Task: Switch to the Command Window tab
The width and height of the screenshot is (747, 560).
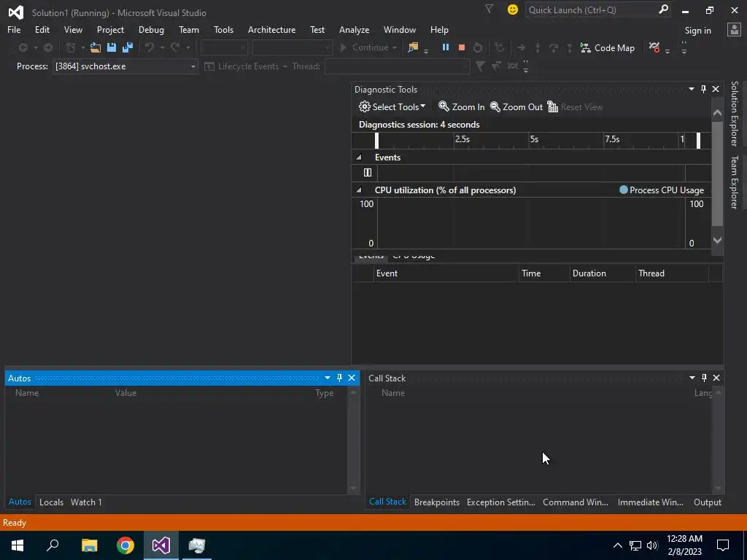Action: 576,502
